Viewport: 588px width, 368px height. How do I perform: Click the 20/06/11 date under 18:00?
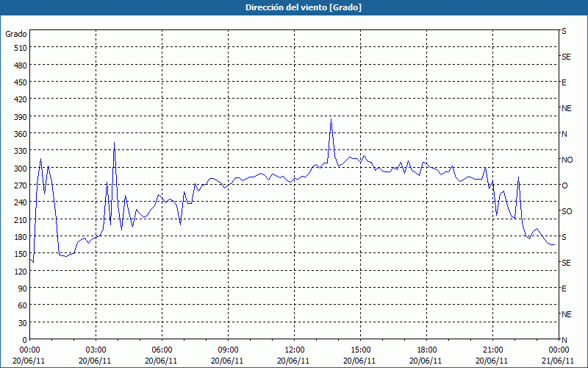click(426, 361)
